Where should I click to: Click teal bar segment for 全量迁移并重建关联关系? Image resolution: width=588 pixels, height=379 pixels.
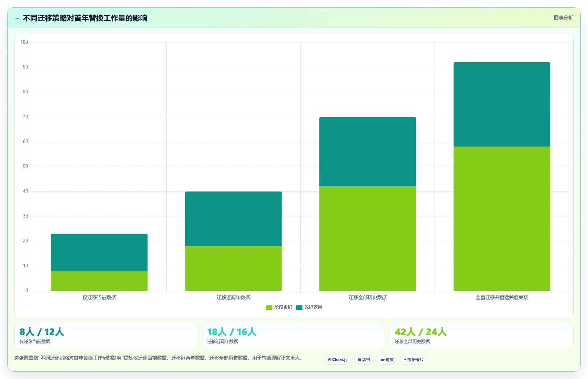[x=502, y=104]
